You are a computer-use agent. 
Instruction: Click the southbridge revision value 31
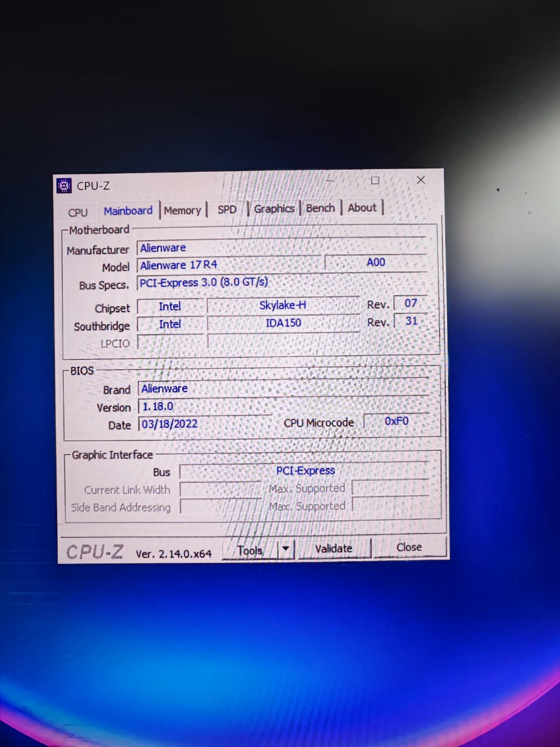(x=411, y=321)
